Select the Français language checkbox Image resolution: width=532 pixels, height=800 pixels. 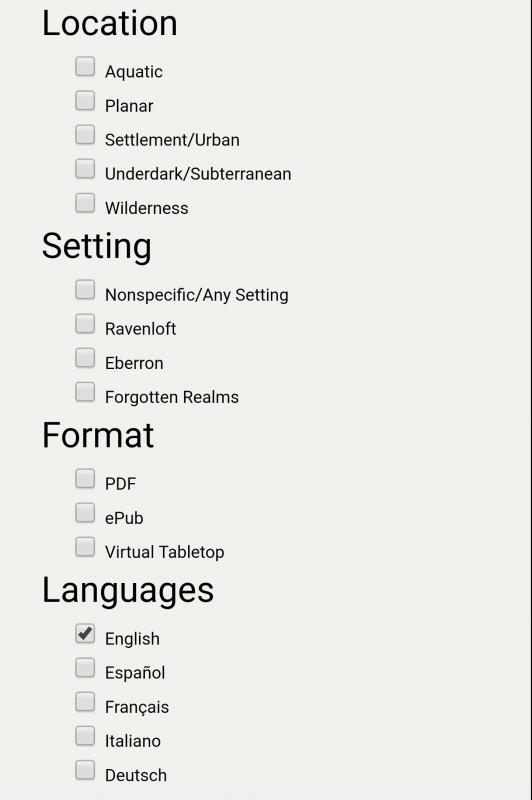click(85, 702)
